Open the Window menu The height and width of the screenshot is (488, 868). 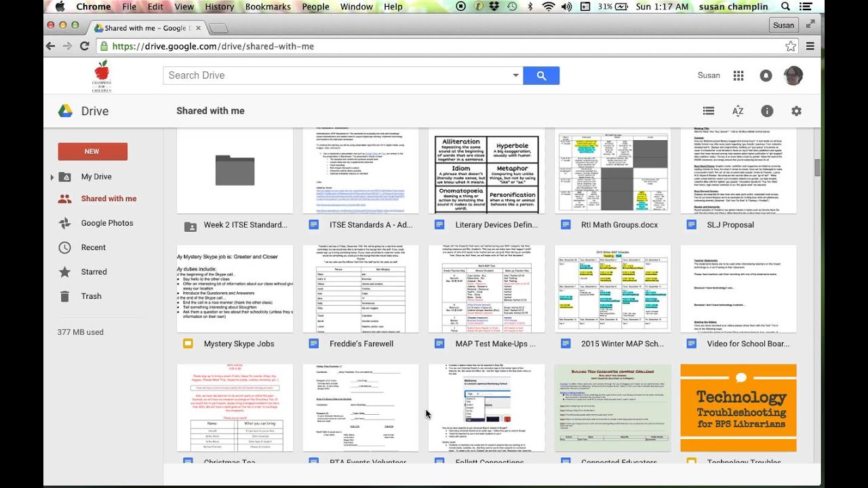click(x=357, y=7)
